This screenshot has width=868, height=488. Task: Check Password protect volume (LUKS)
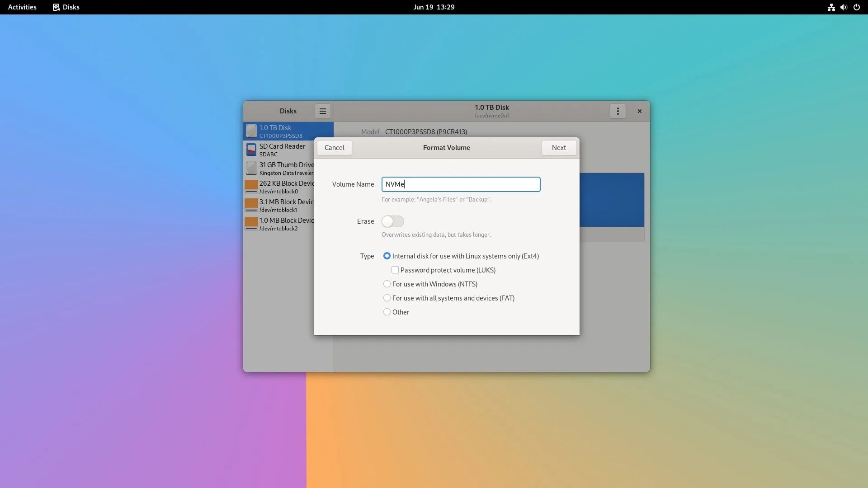pos(395,270)
